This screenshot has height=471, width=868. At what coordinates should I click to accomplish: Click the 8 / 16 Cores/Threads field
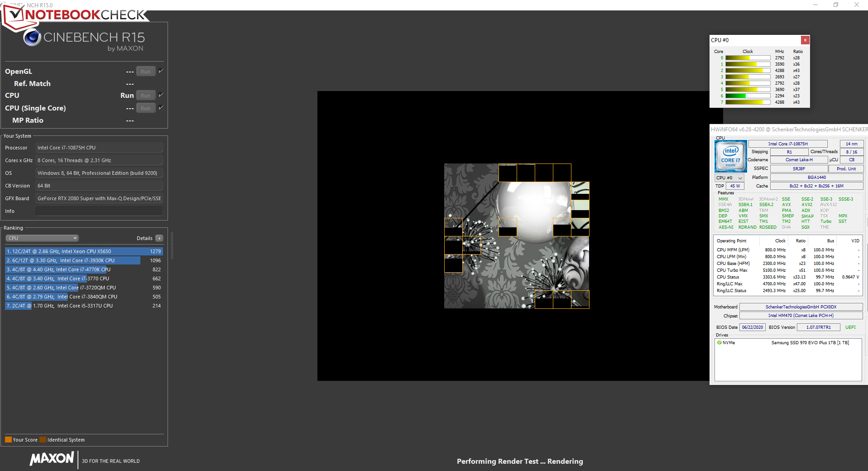tap(852, 152)
